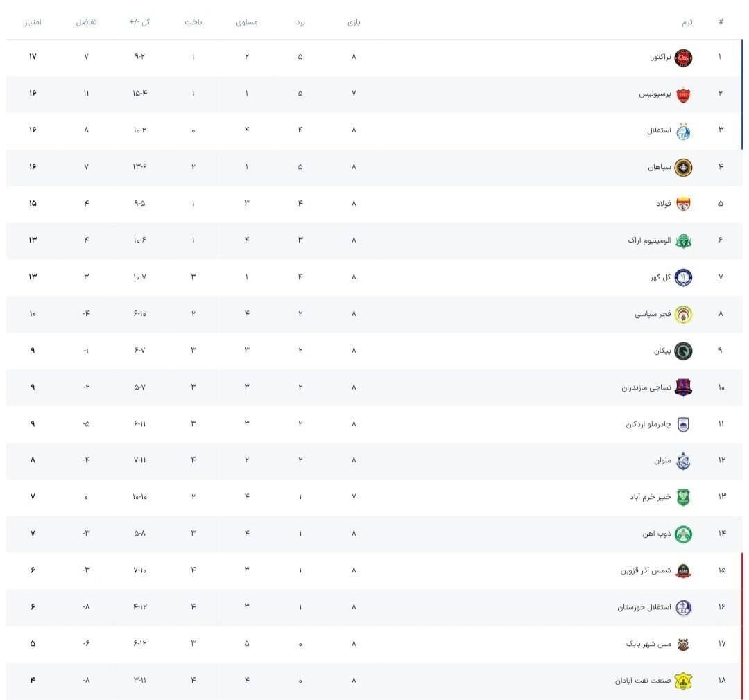
Task: Open the ملوان team name link
Action: click(x=662, y=461)
